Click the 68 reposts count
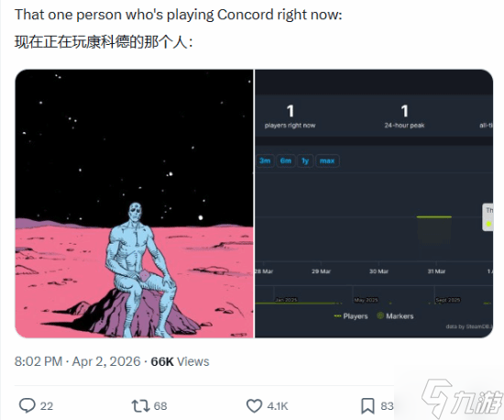The height and width of the screenshot is (420, 504). (160, 406)
